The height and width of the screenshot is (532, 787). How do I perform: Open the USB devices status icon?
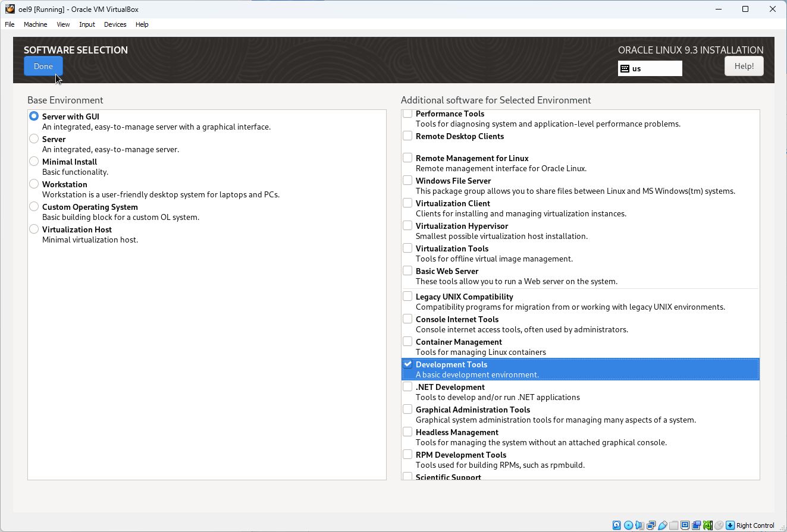click(662, 525)
